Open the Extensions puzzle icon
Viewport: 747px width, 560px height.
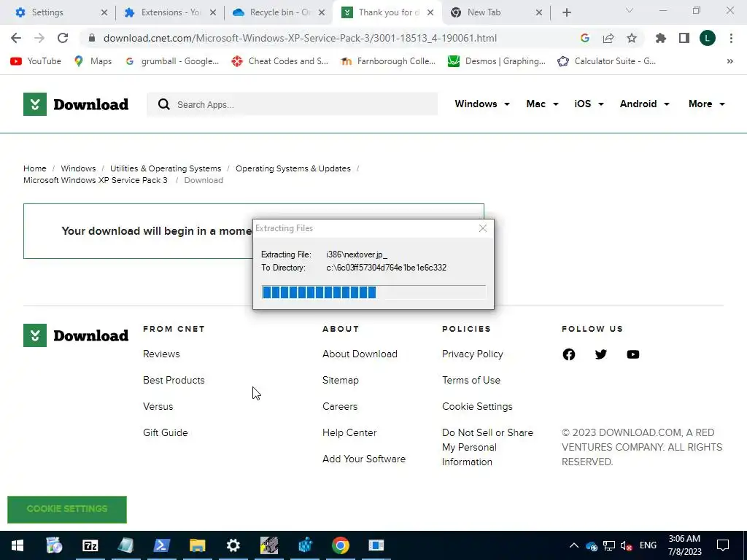tap(661, 38)
